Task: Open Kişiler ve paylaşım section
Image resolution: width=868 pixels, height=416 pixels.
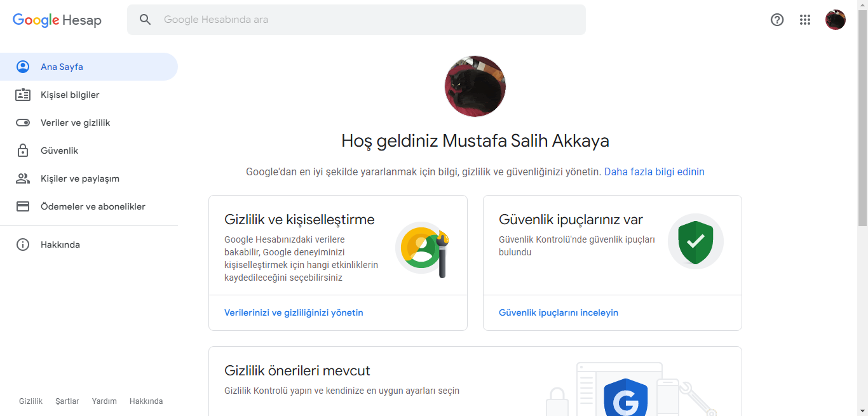Action: [89, 178]
